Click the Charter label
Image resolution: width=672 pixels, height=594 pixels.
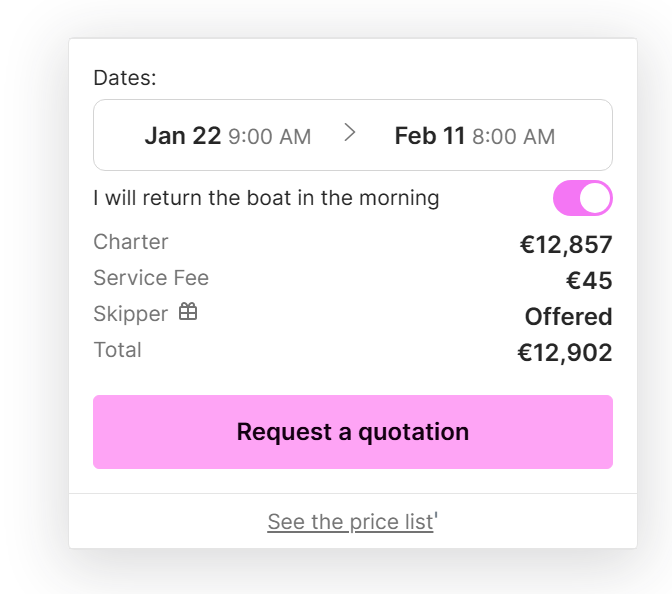[131, 242]
